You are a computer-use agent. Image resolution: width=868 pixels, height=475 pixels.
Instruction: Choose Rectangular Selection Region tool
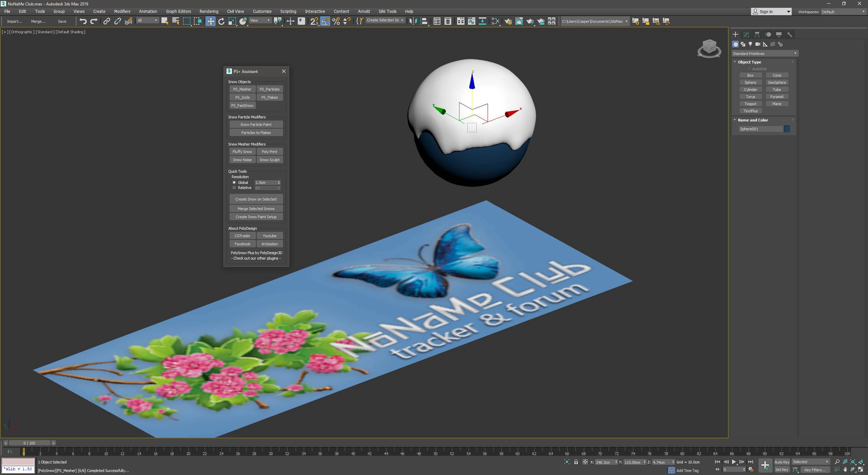[186, 21]
